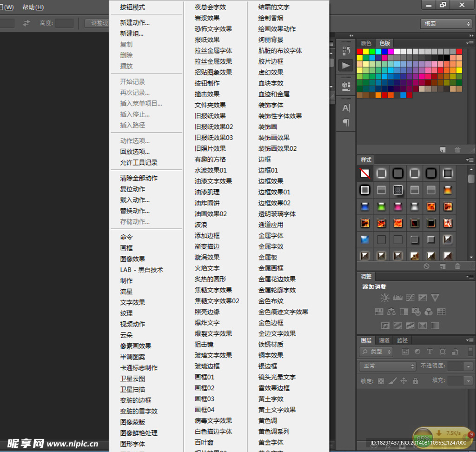Delete style with Styles panel trash icon

[x=457, y=266]
